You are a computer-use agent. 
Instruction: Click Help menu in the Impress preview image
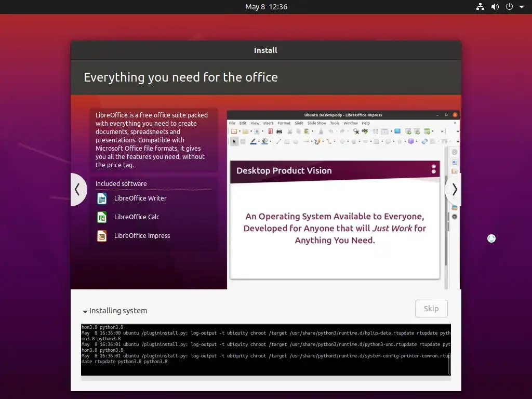(365, 123)
